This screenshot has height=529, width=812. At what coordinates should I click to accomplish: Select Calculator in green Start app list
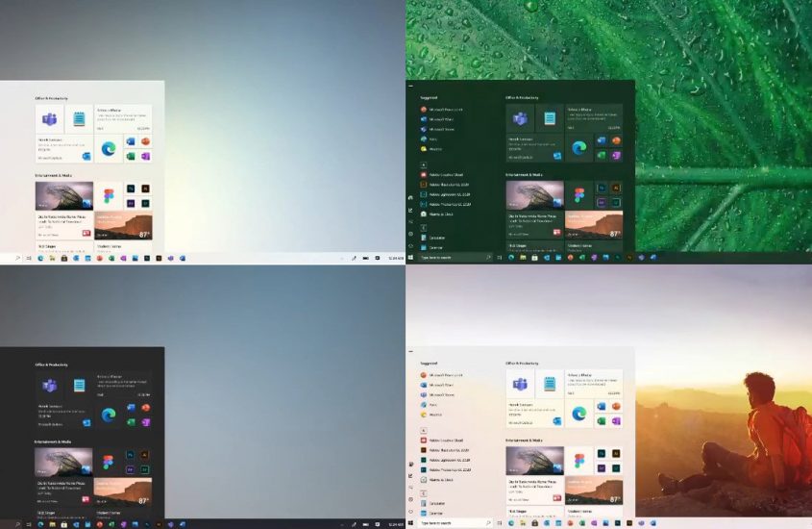[433, 238]
